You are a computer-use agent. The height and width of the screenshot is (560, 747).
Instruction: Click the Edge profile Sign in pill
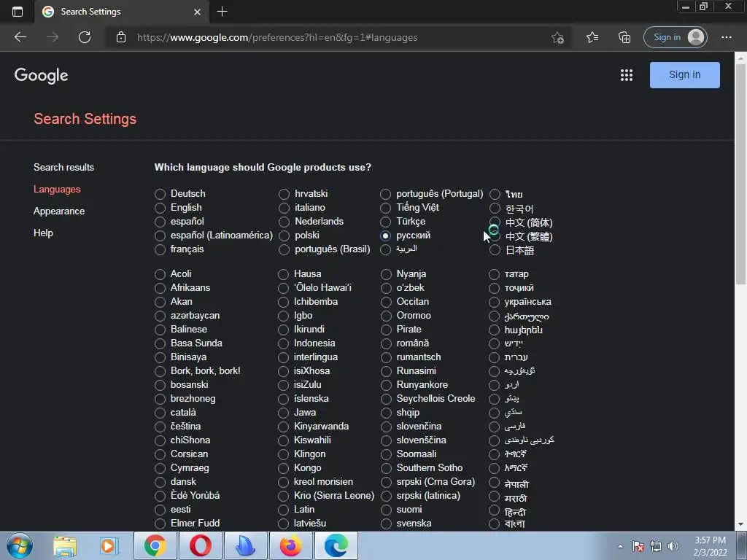coord(675,37)
